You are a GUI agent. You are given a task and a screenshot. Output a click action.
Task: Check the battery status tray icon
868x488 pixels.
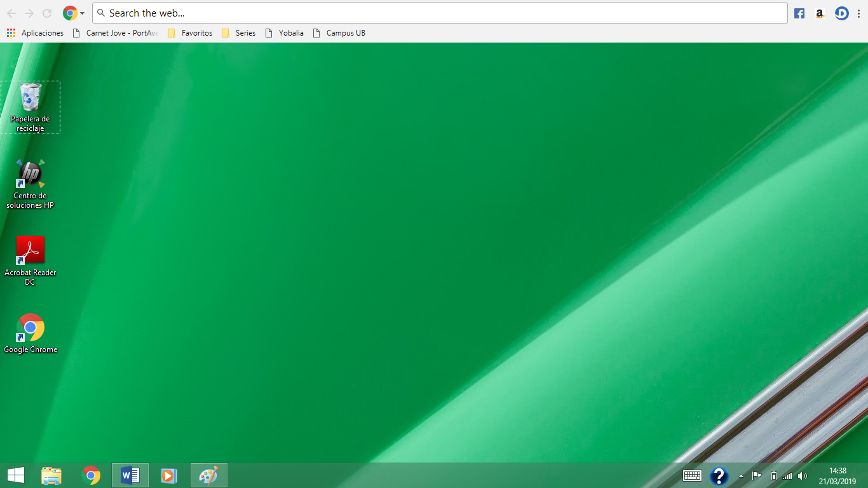point(773,475)
